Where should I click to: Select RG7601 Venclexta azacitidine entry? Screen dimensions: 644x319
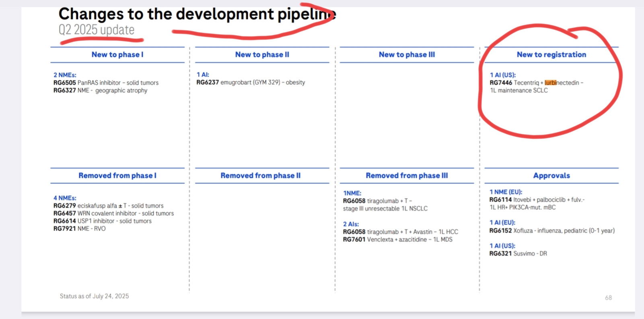398,239
